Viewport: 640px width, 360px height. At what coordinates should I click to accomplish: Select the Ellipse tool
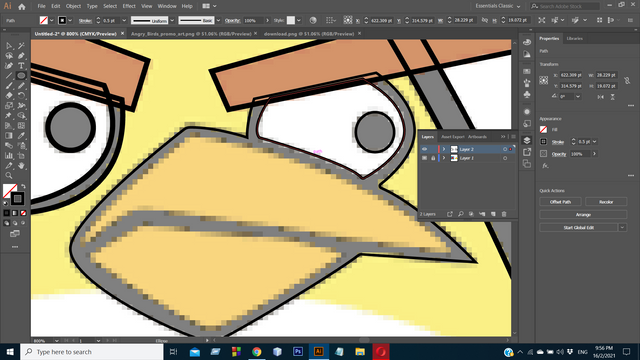point(21,76)
